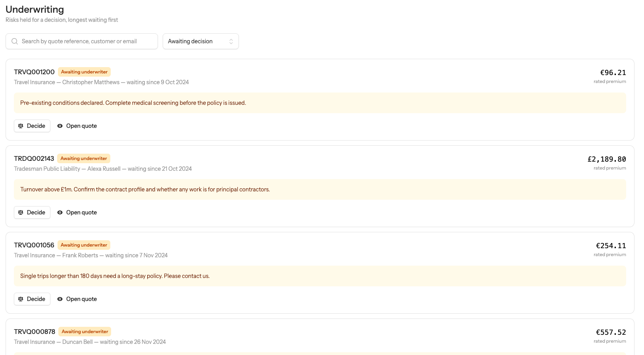Decide on quote TRVQ001200
The image size is (644, 355).
(x=32, y=126)
